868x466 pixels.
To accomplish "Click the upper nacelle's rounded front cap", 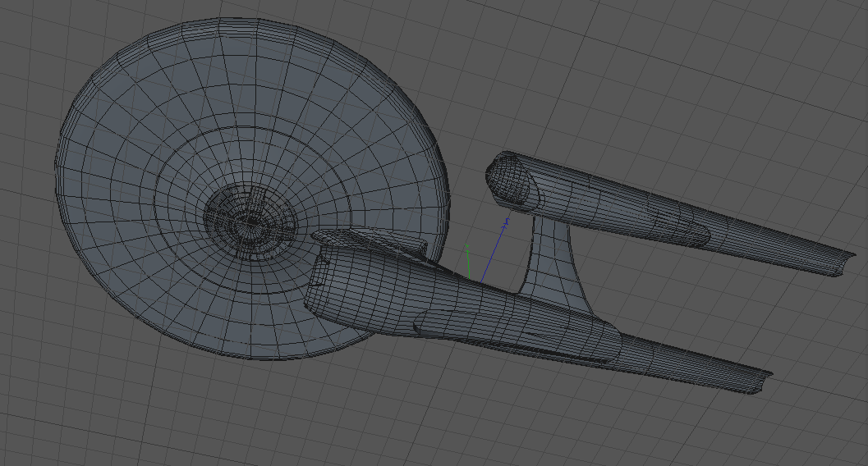I will pos(508,177).
